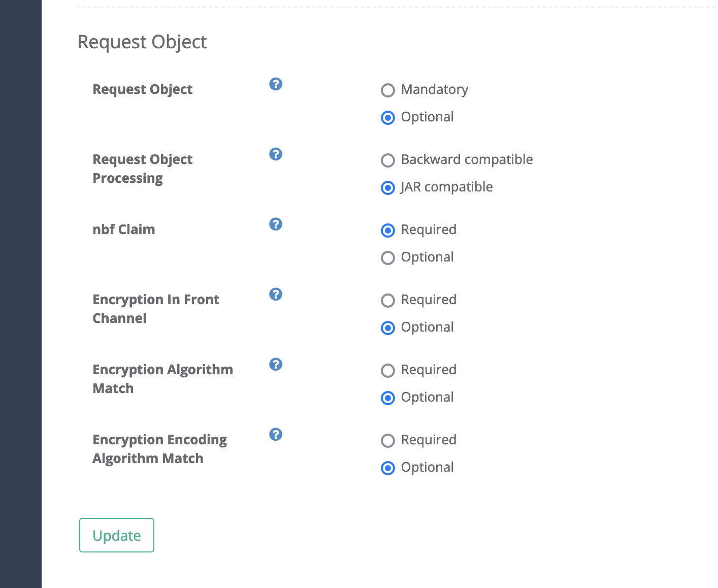Click the nbf Claim help icon
The image size is (718, 588).
pyautogui.click(x=276, y=224)
